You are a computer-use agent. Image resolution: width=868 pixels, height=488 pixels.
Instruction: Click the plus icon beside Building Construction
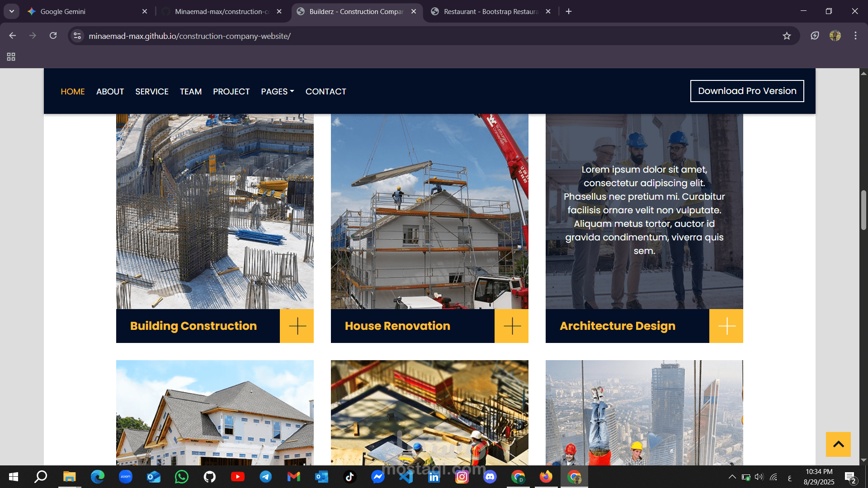(x=297, y=326)
